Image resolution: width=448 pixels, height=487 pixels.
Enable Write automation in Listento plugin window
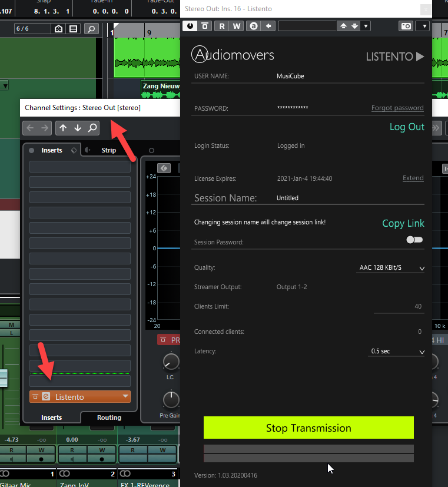tap(237, 26)
